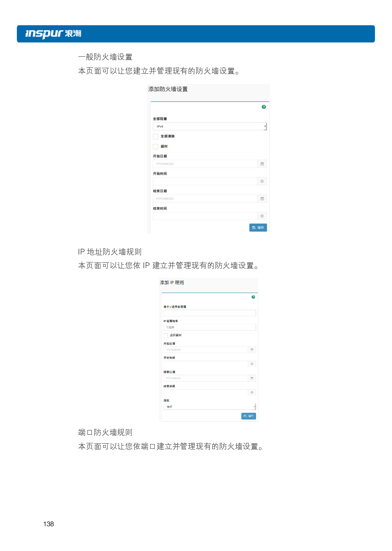The width and height of the screenshot is (392, 551).
Task: Tick the 超时 checkbox
Action: click(155, 146)
